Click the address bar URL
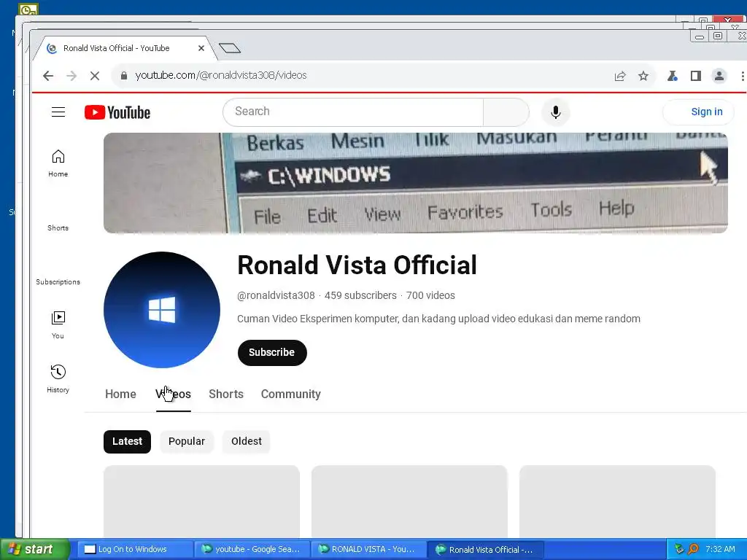This screenshot has width=747, height=560. coord(220,75)
